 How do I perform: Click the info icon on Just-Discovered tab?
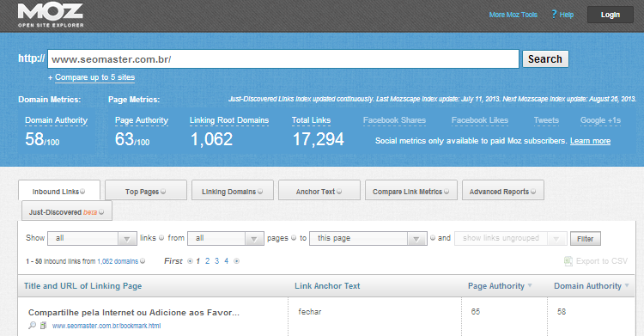point(101,212)
